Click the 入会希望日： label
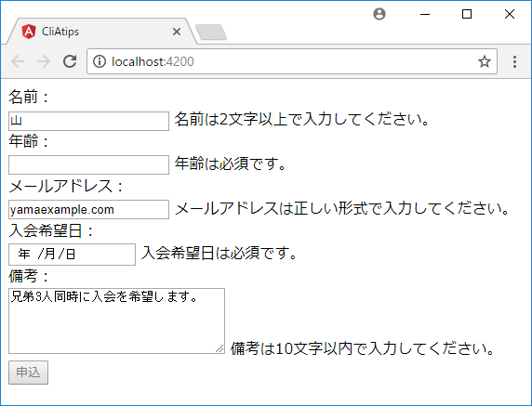Image resolution: width=532 pixels, height=406 pixels. (x=51, y=230)
